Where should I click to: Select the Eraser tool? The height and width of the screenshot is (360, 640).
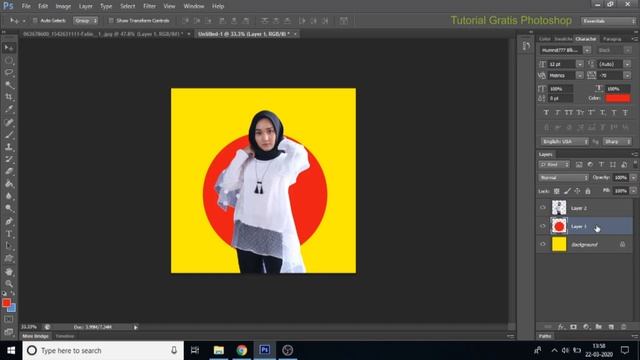[x=9, y=171]
